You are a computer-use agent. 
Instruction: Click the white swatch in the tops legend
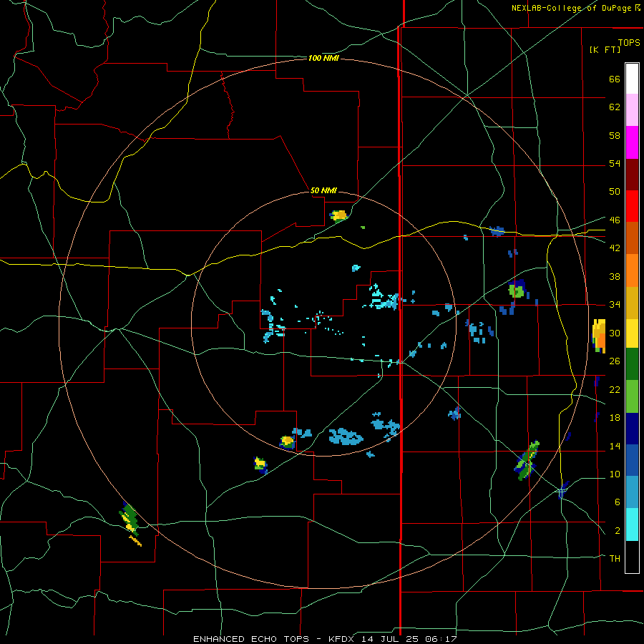click(632, 79)
